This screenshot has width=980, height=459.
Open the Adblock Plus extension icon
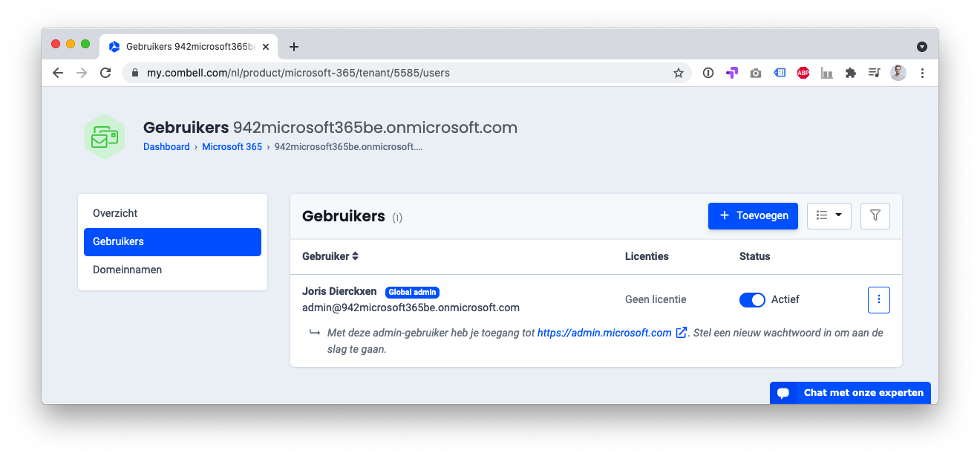pos(803,73)
